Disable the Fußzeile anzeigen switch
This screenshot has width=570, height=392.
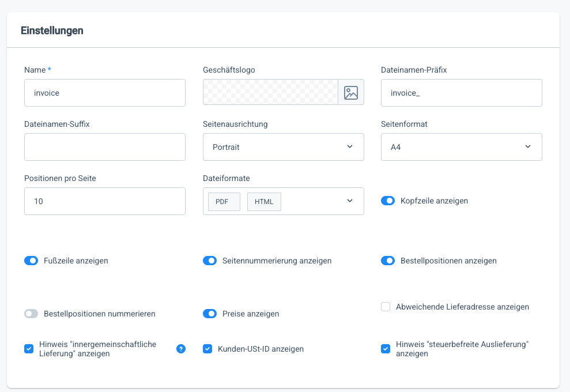click(31, 261)
